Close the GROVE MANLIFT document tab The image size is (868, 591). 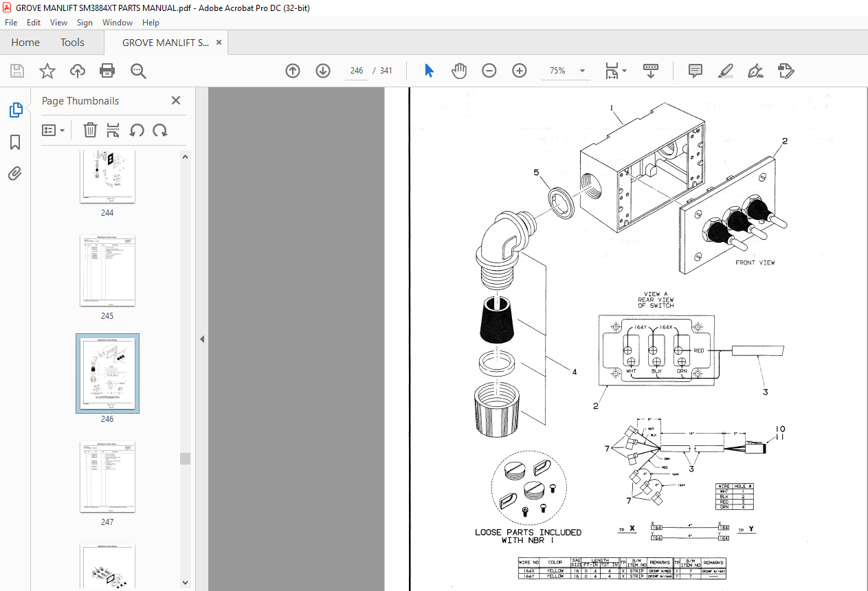(219, 43)
